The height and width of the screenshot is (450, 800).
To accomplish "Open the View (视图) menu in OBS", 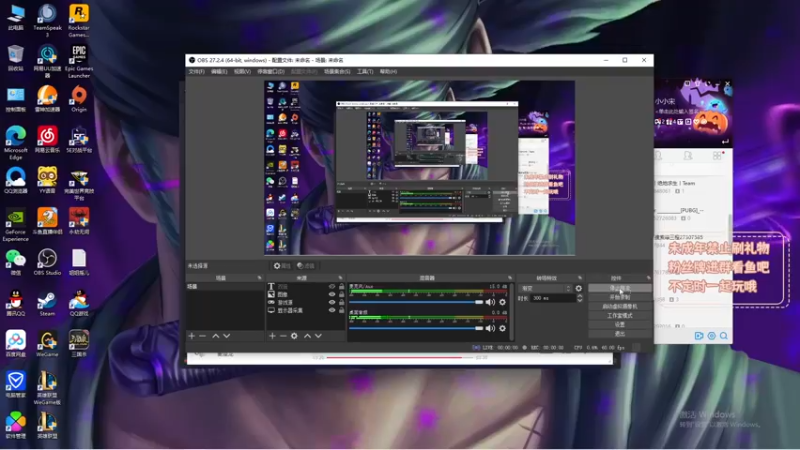I will [x=242, y=72].
